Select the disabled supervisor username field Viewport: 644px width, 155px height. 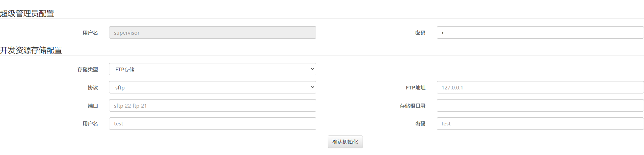coord(213,33)
